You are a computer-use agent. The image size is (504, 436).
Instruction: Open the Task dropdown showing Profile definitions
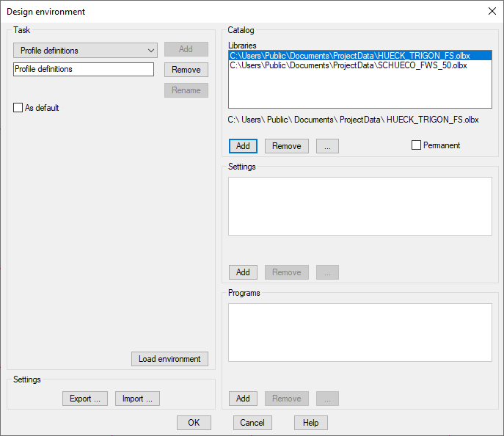click(85, 51)
